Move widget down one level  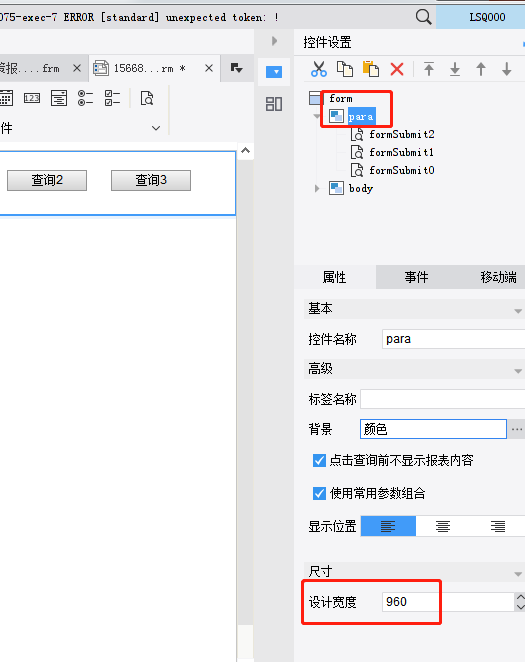pos(507,69)
